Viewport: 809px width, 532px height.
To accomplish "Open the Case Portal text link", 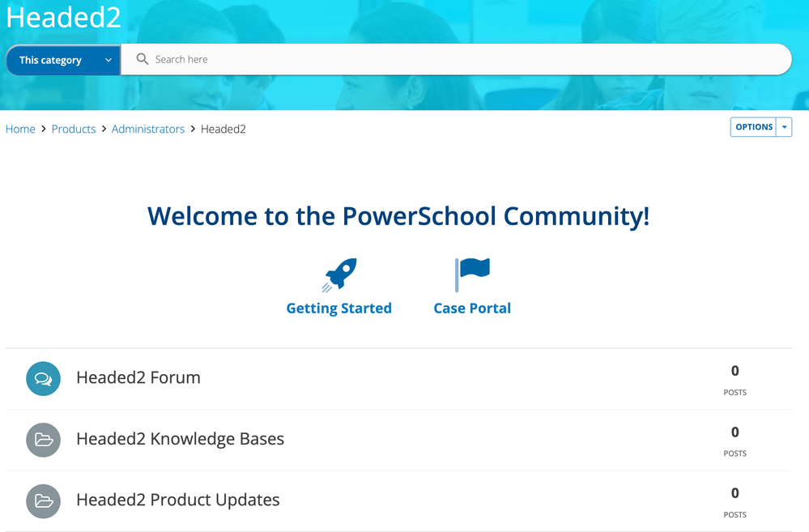I will [472, 309].
